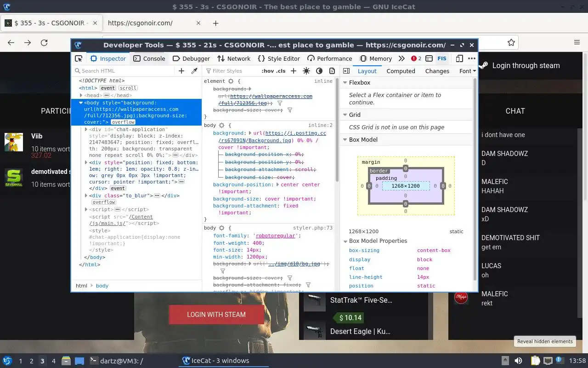Open the Memory panel
Viewport: 588px width, 368px height.
tap(376, 58)
